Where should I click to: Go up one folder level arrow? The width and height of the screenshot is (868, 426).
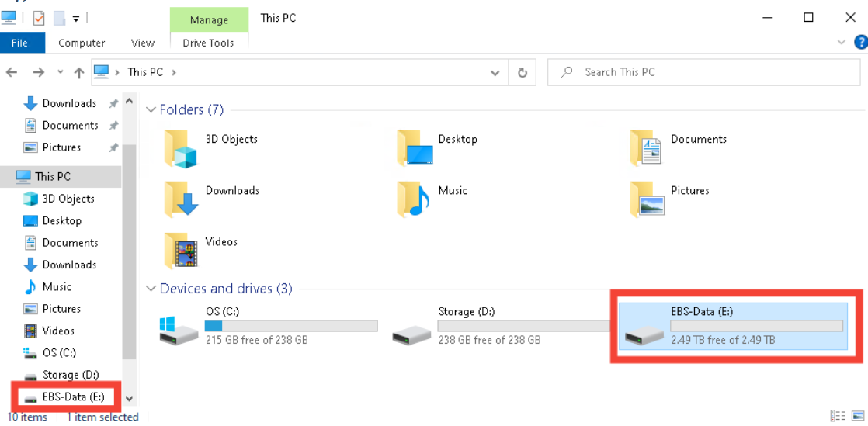point(78,72)
